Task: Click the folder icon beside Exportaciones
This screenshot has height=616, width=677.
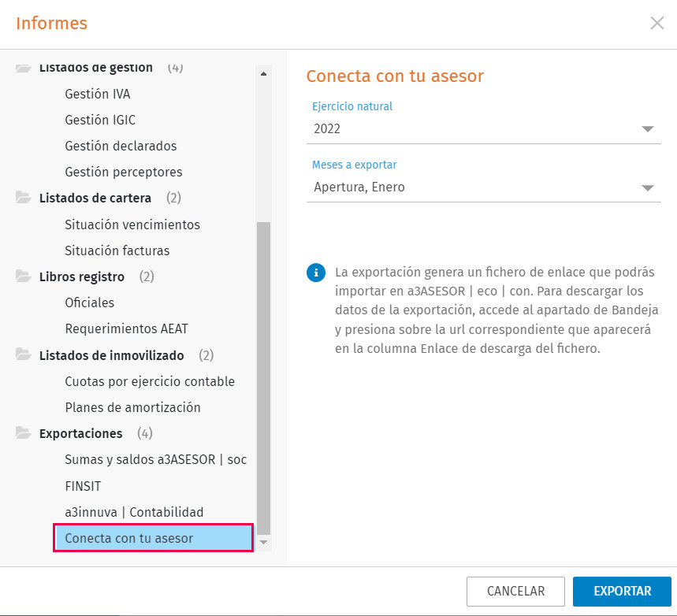Action: [x=24, y=433]
